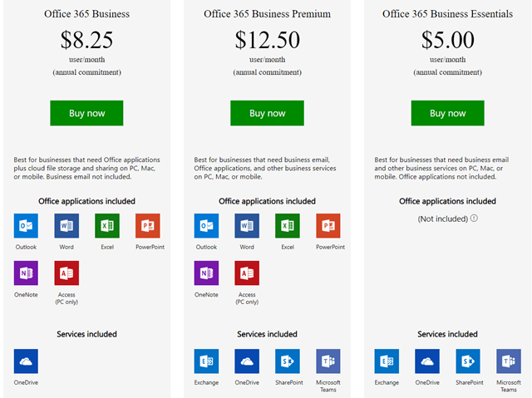Click the $5.00 price
Screen dimensions: 532x398
448,40
